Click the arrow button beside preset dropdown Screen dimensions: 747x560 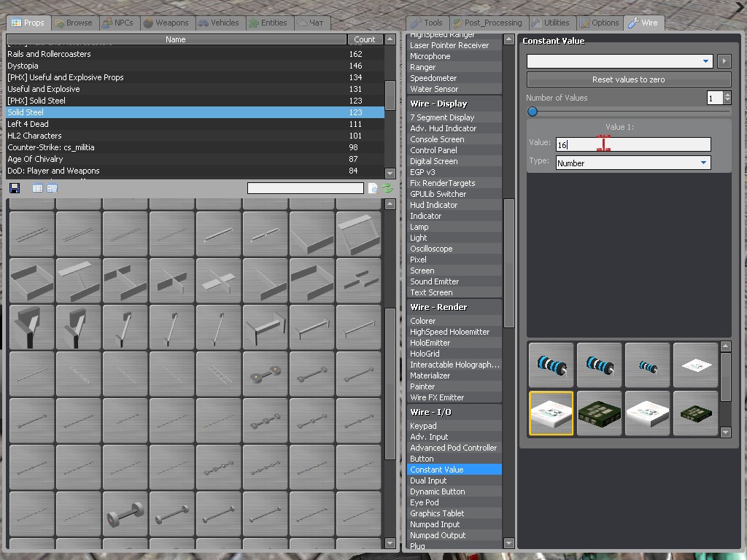724,61
